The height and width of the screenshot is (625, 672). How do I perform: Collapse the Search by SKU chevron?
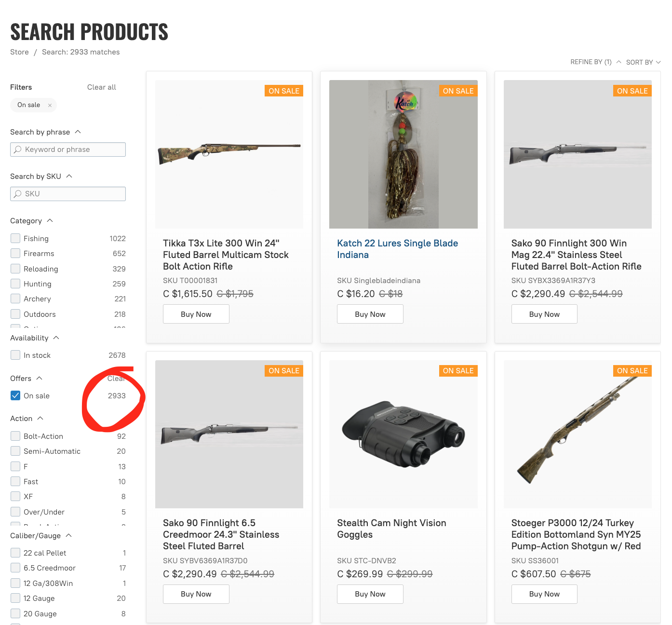tap(69, 176)
